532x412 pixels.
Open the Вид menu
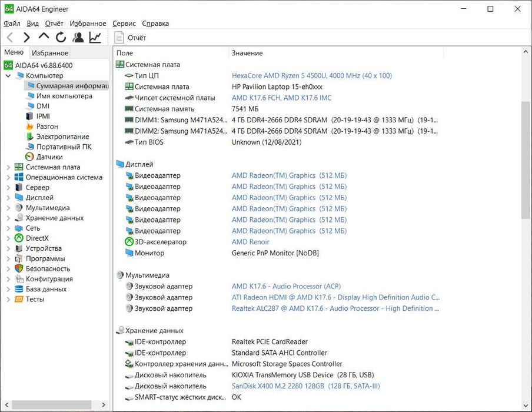pyautogui.click(x=32, y=24)
